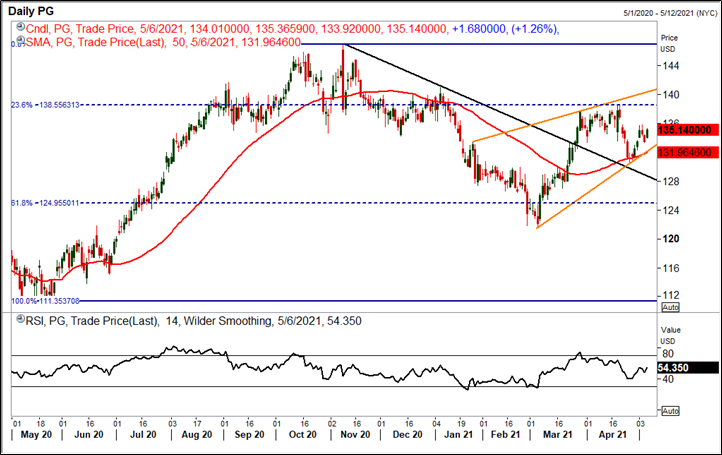The image size is (722, 455).
Task: Click the 5/1/2020 - 5/12/2021 date range
Action: (x=670, y=13)
